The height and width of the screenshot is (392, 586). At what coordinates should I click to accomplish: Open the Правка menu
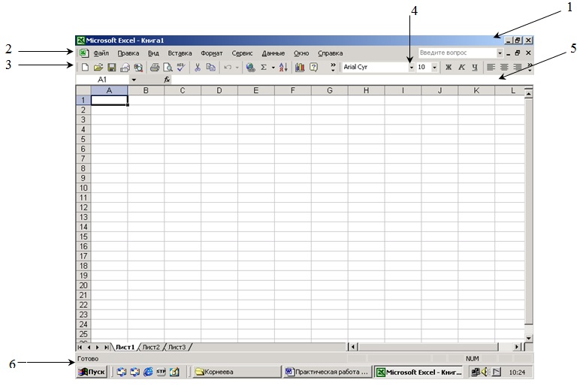pos(128,53)
